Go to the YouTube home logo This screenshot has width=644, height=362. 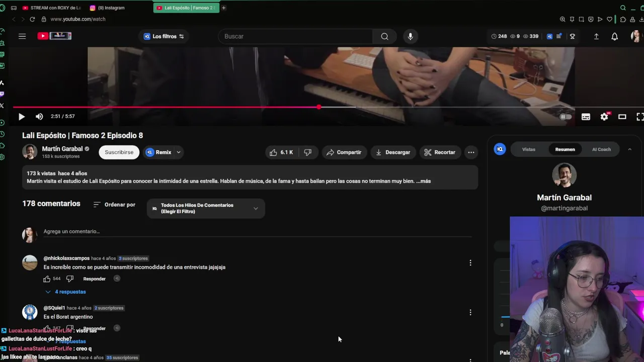click(54, 36)
